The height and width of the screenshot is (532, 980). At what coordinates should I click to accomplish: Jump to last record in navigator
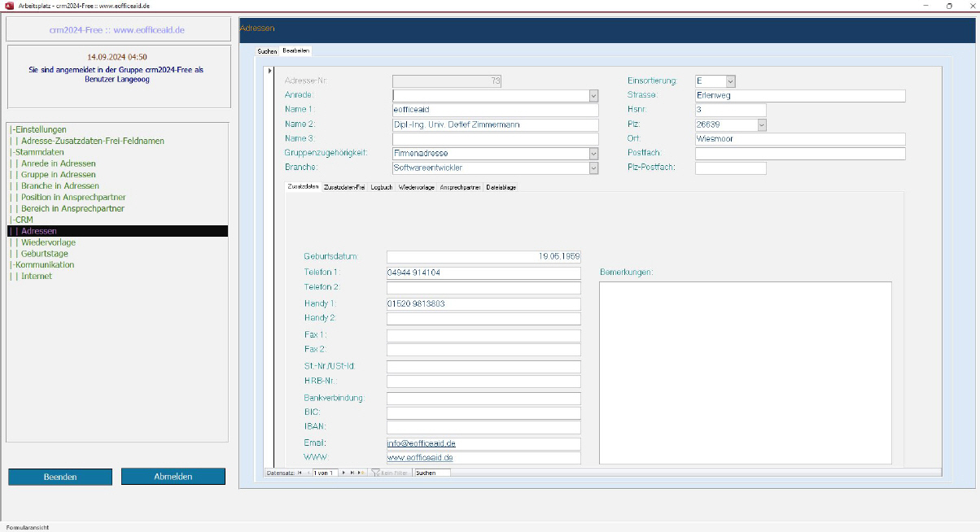click(352, 473)
